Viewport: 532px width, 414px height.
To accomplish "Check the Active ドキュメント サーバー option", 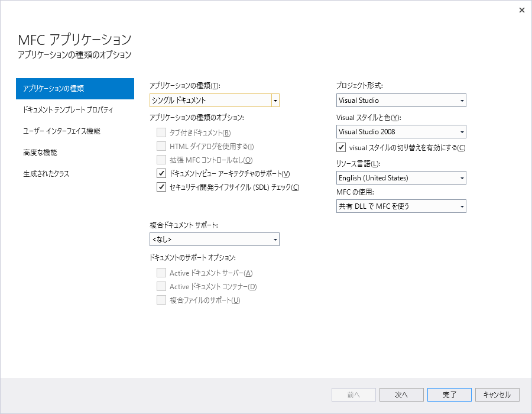I will coord(161,273).
